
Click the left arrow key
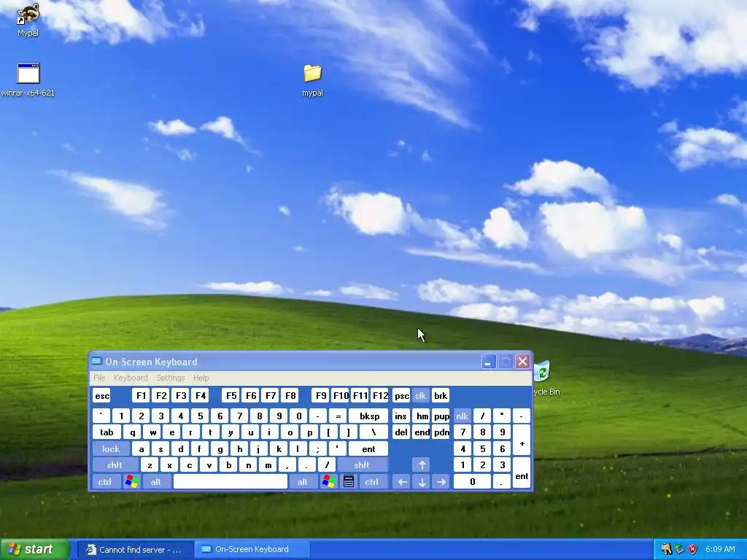click(402, 482)
